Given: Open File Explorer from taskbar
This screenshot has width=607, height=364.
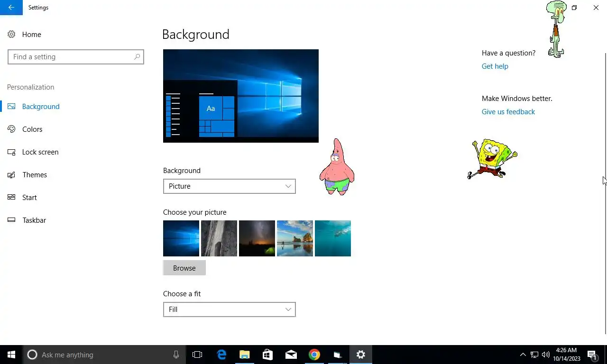Looking at the screenshot, I should (x=244, y=355).
